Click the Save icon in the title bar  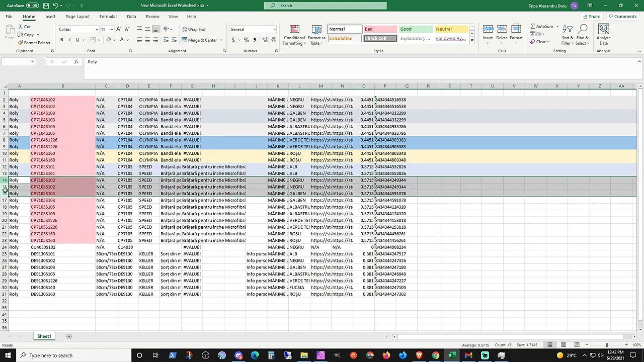click(46, 6)
